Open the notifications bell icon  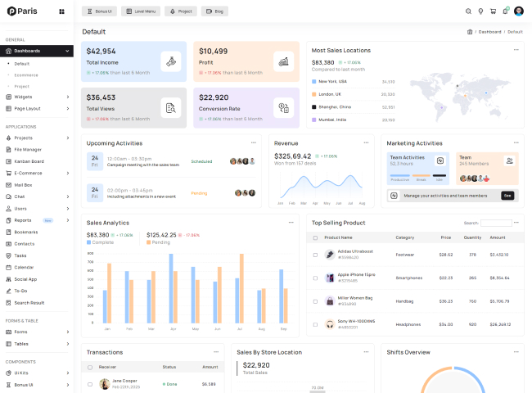[x=505, y=11]
